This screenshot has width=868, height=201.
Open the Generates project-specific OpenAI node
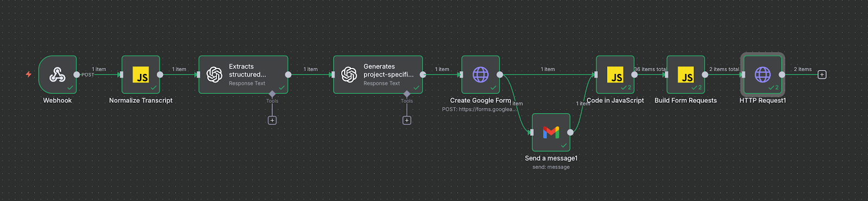(x=378, y=74)
